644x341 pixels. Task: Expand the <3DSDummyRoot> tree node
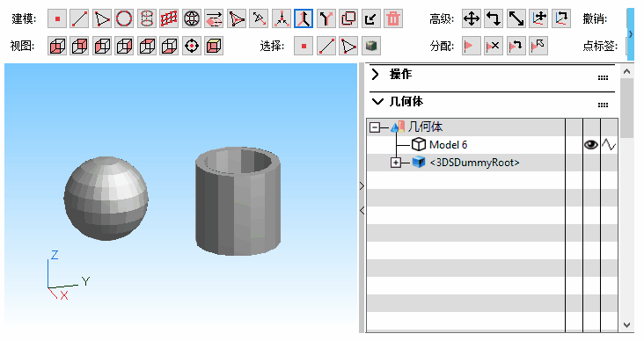pyautogui.click(x=396, y=163)
